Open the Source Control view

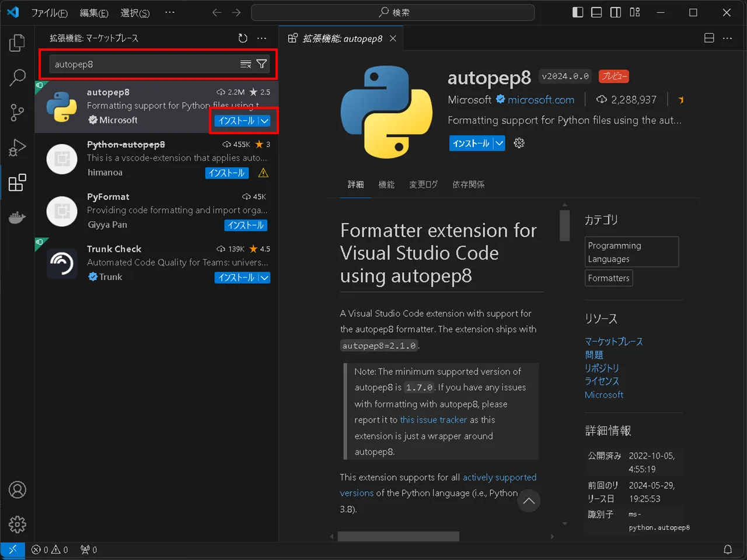(18, 113)
